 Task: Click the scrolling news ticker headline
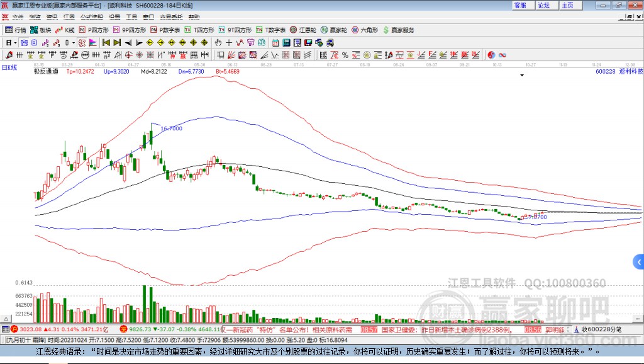click(x=288, y=329)
